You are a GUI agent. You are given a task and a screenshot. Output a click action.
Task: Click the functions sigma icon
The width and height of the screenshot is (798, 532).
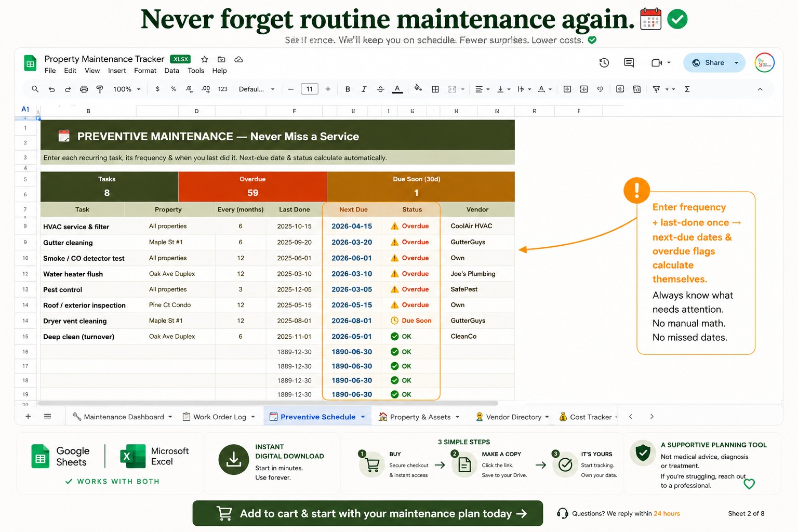tap(687, 89)
